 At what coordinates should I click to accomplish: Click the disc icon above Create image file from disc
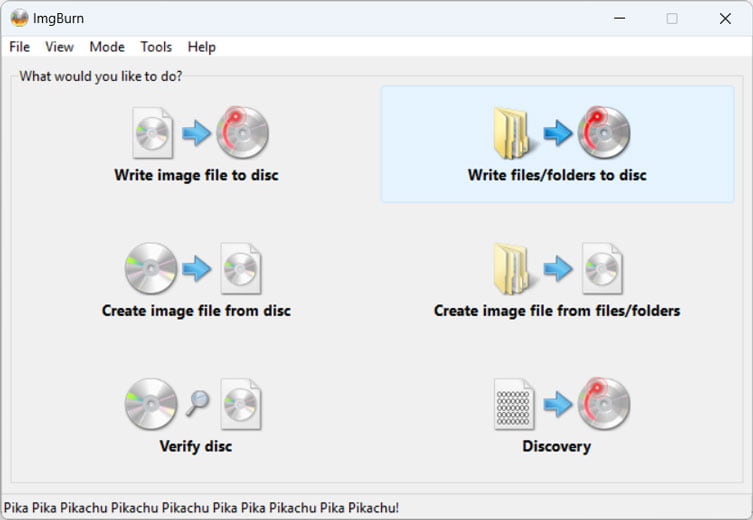coord(151,268)
